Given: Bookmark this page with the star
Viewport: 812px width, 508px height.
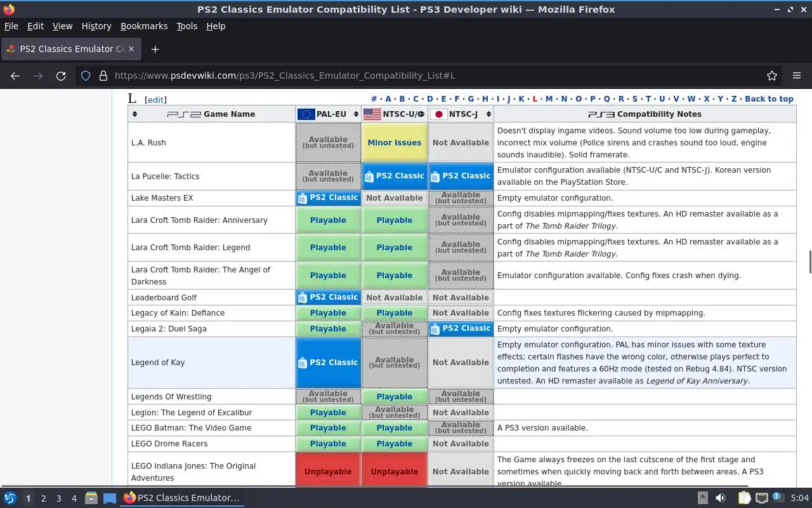Looking at the screenshot, I should [772, 76].
